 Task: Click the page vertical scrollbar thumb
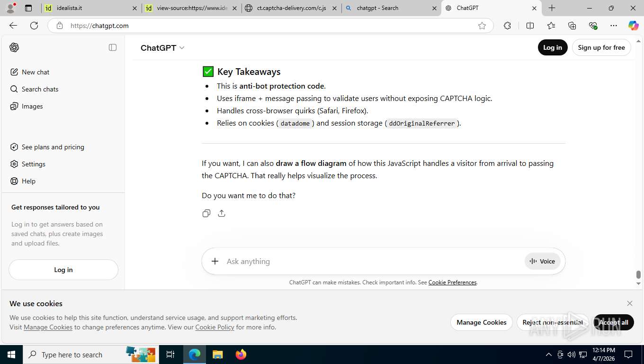tap(638, 275)
